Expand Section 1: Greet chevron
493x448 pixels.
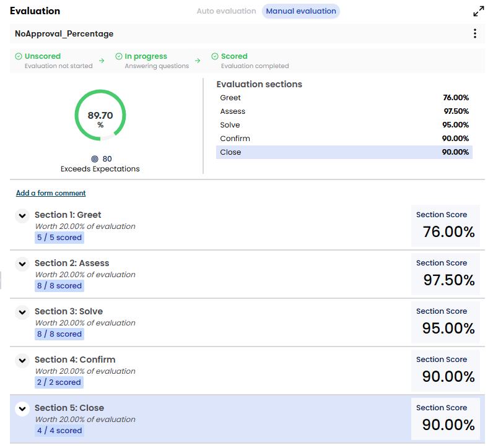(22, 216)
